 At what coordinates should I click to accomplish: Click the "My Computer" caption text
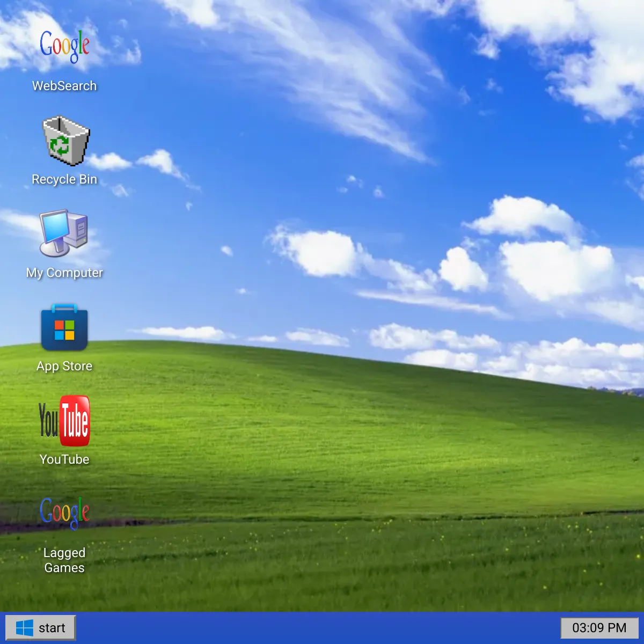64,273
